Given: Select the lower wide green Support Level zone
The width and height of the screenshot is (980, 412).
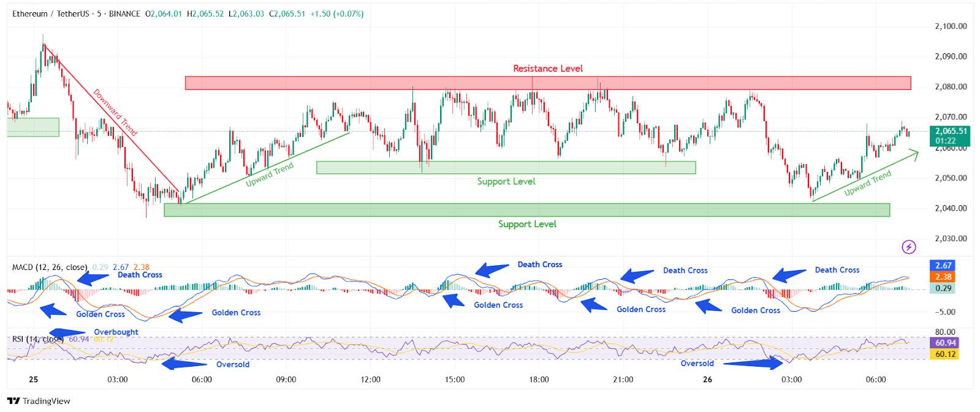Looking at the screenshot, I should (526, 210).
